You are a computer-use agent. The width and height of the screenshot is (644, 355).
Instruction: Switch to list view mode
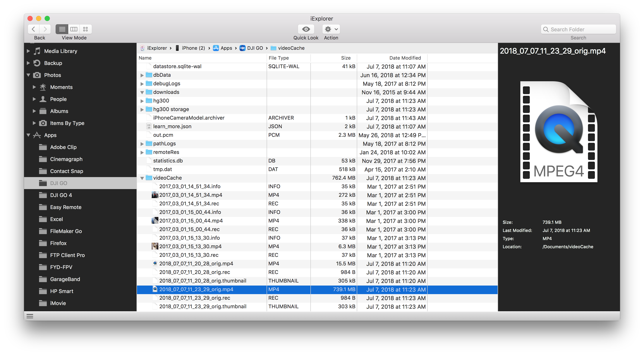pyautogui.click(x=62, y=29)
